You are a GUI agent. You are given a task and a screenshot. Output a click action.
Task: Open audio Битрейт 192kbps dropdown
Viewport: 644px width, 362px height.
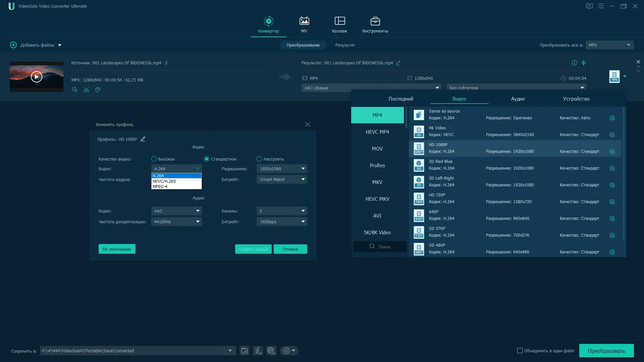pyautogui.click(x=282, y=222)
